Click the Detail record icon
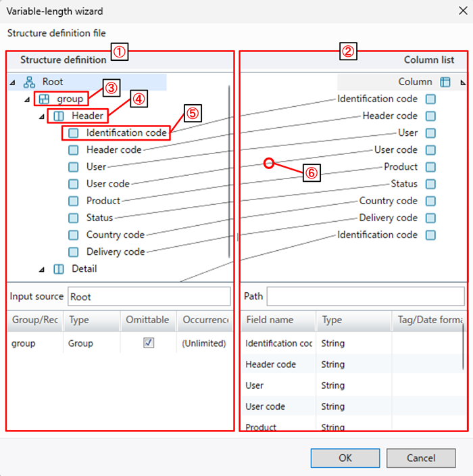 click(x=59, y=269)
